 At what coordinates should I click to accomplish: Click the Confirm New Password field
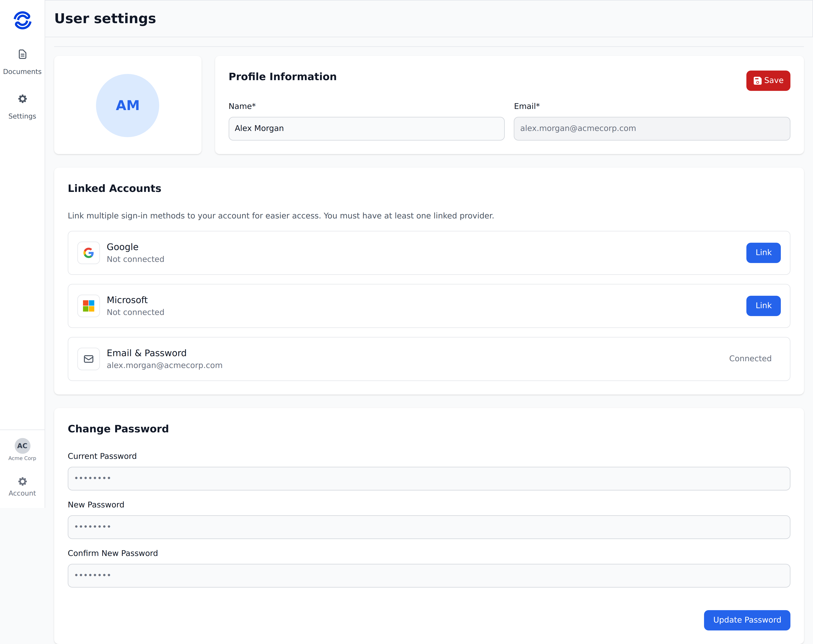point(429,576)
